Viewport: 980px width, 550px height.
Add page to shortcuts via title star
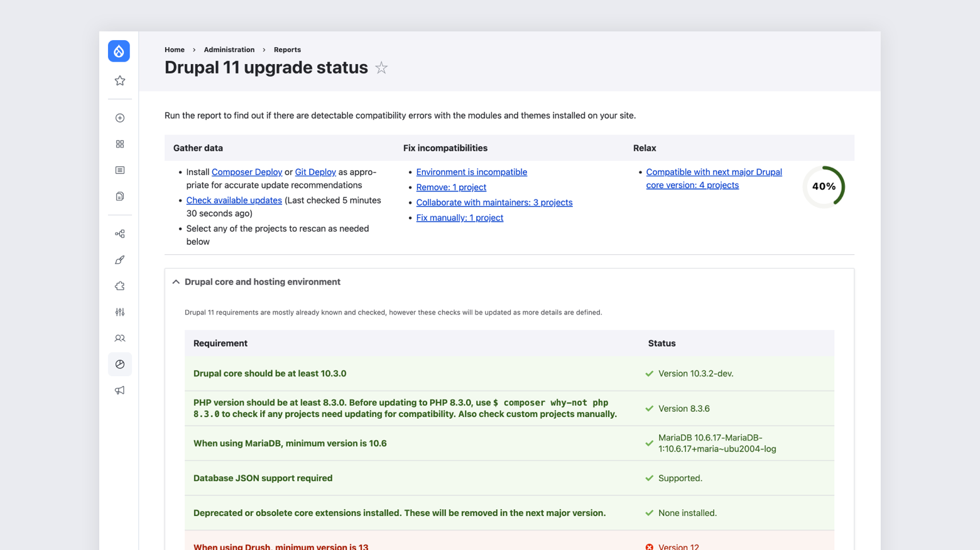pos(381,68)
